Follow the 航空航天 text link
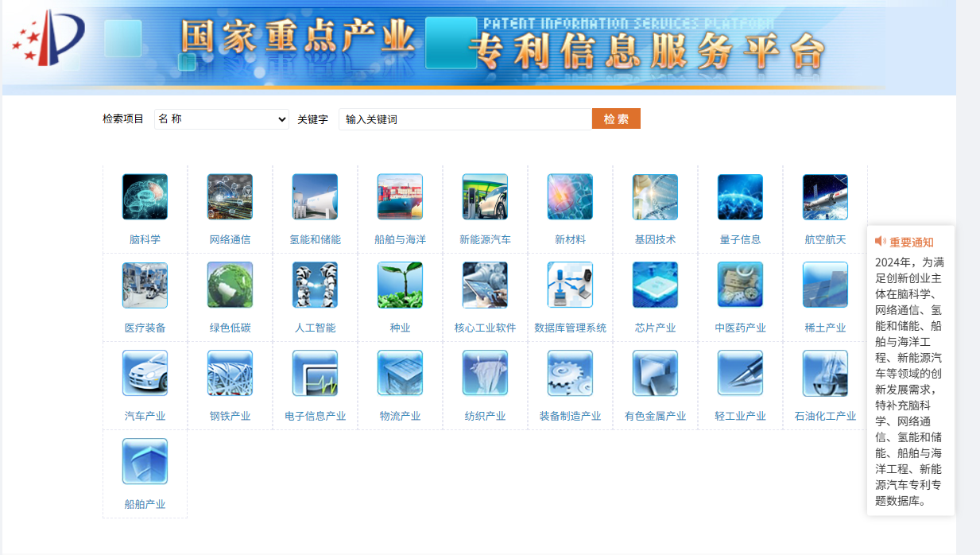This screenshot has width=980, height=555. 825,239
